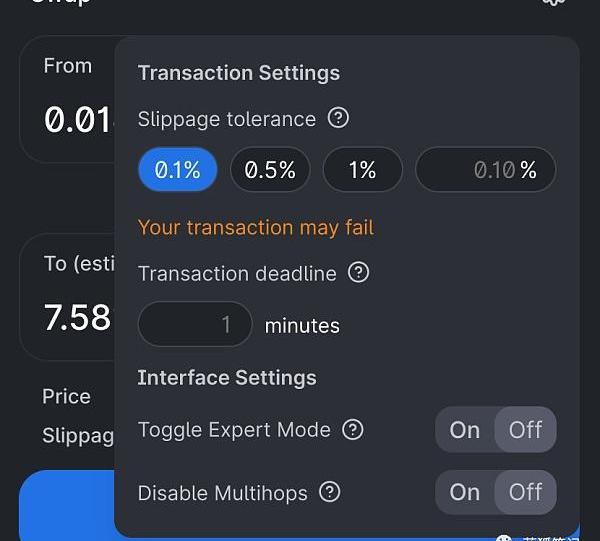Click the Transaction deadline help icon

[359, 272]
